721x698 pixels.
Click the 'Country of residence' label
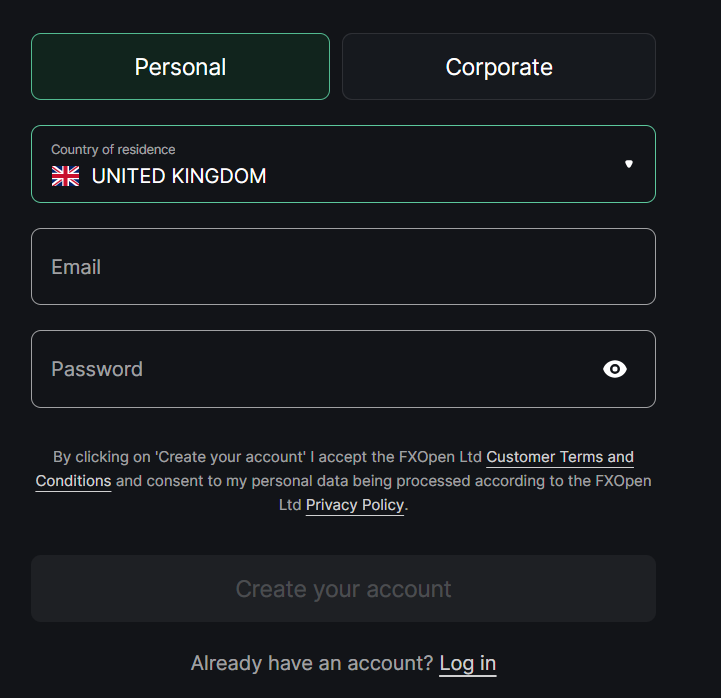point(113,150)
